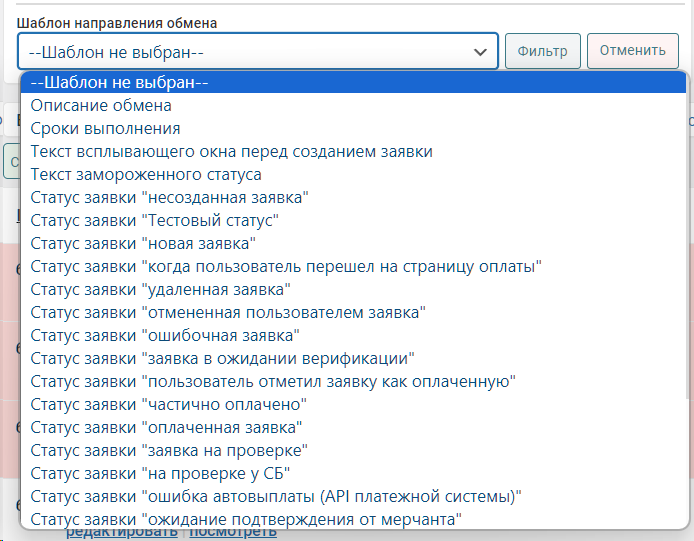
Task: Choose 'ошибка автовыплаты (API платежной системы)'
Action: [x=277, y=496]
